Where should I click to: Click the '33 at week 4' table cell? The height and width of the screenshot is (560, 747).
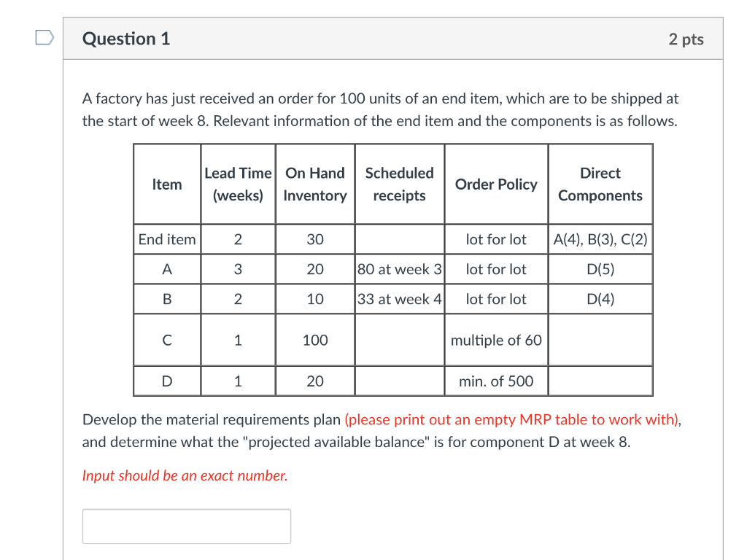point(399,299)
